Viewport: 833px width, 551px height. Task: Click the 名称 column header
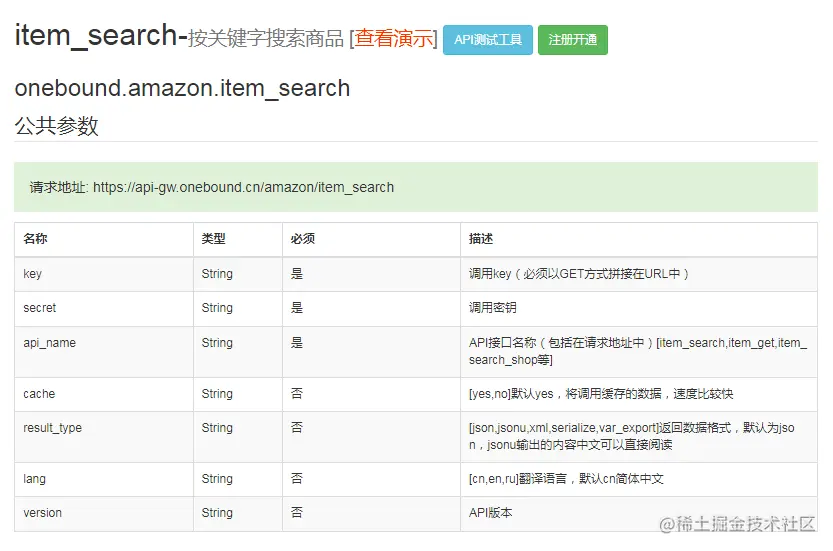(35, 239)
